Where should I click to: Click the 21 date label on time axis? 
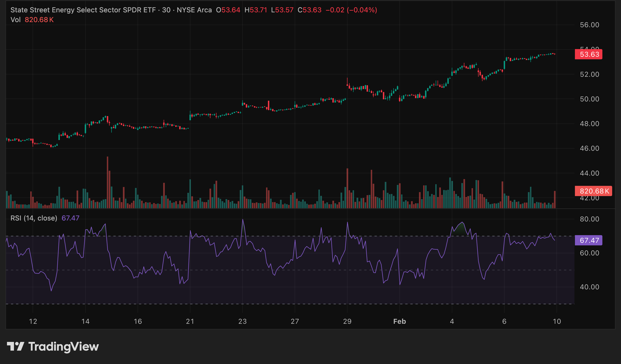pos(190,321)
